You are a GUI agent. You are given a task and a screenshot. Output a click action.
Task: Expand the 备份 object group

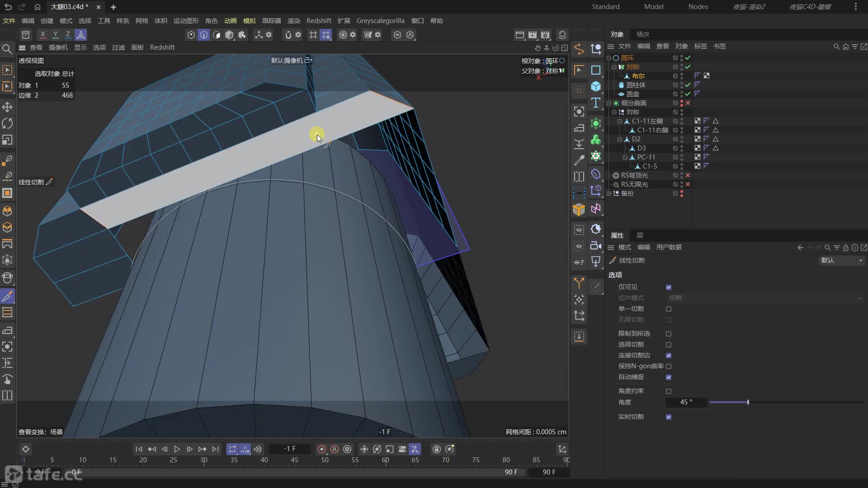(609, 193)
